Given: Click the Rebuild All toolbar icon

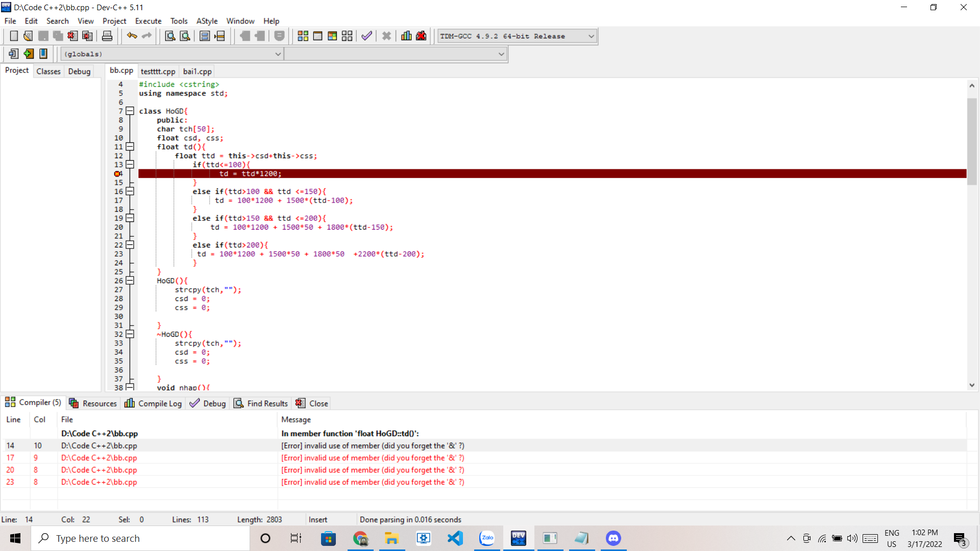Looking at the screenshot, I should pos(347,36).
